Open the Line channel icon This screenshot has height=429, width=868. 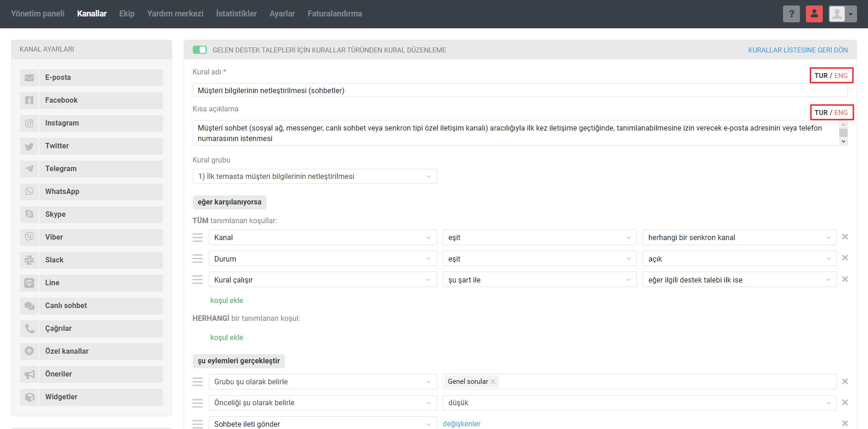[x=29, y=283]
